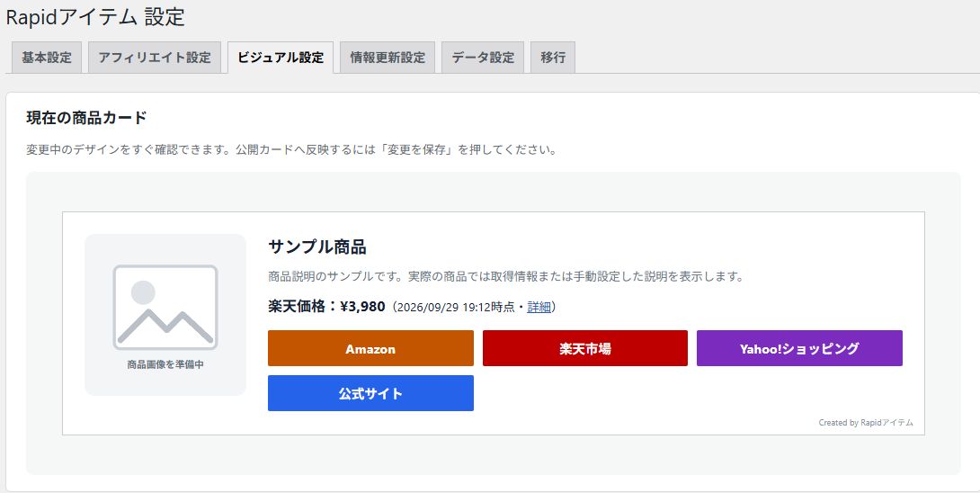Switch to アフィリエイト設定 tab
Screen dimensions: 980x493
point(155,58)
